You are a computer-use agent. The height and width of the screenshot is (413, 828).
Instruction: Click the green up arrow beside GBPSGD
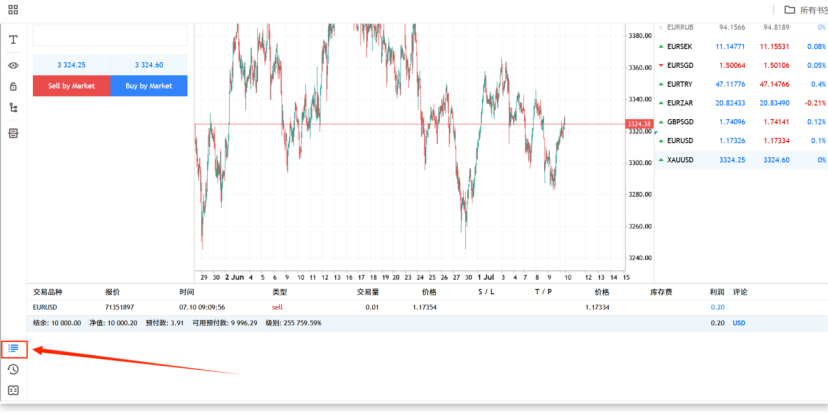pyautogui.click(x=661, y=122)
